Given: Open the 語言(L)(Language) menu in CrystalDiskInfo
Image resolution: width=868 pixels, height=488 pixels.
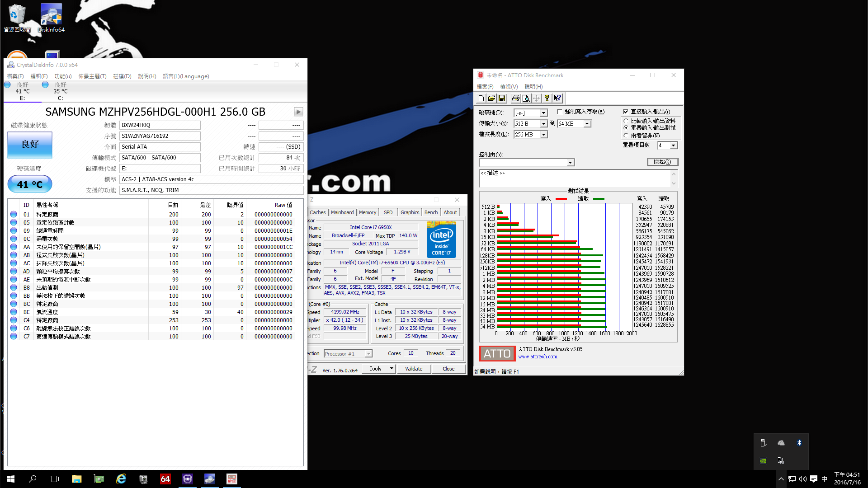Looking at the screenshot, I should point(186,76).
